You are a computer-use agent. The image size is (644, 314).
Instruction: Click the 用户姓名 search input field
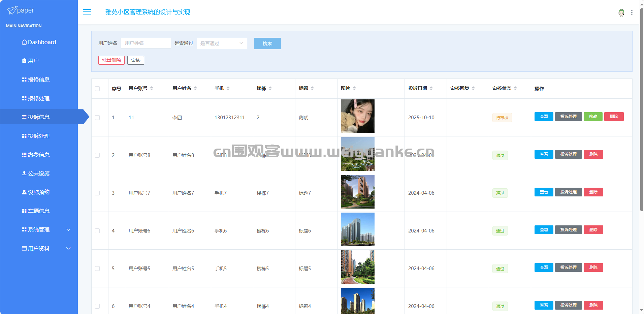point(146,43)
